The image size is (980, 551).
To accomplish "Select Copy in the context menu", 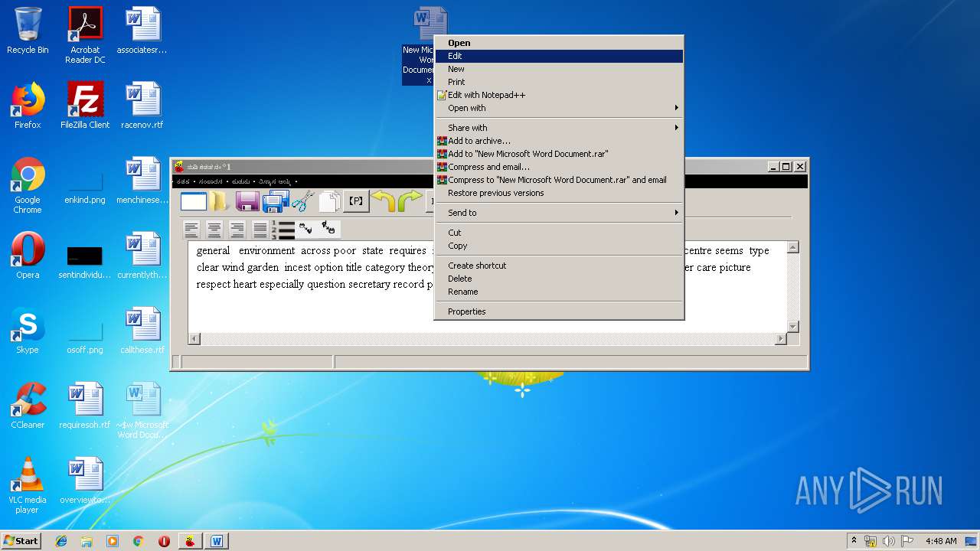I will click(559, 246).
